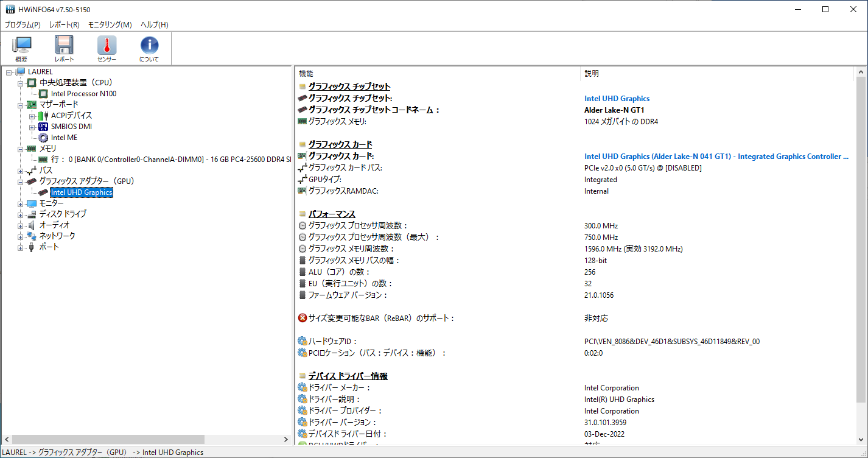
Task: Open the レポート(R) menu
Action: (65, 25)
